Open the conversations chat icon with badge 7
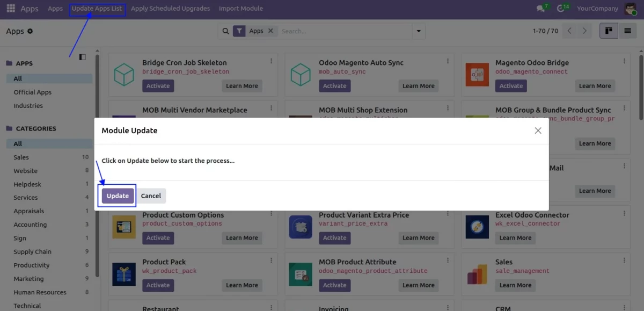Viewport: 644px width, 311px height. [x=542, y=9]
